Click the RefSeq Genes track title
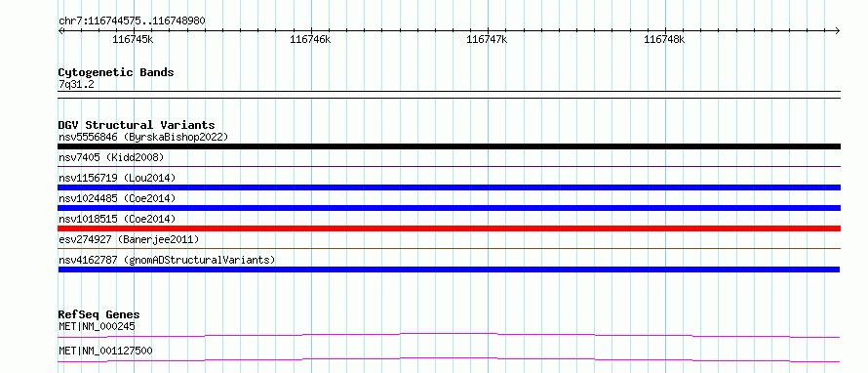The image size is (868, 373). pos(99,314)
